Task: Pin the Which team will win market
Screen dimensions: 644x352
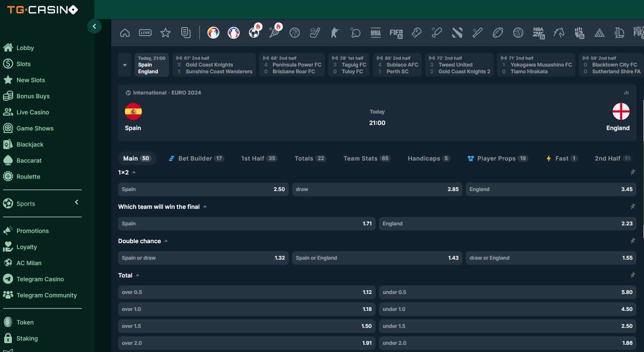Action: point(633,207)
